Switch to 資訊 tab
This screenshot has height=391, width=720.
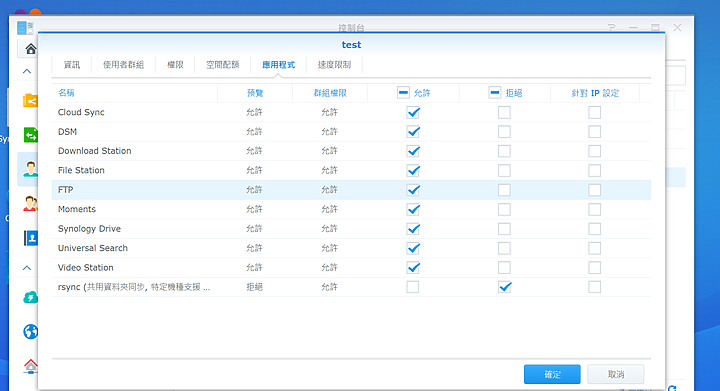pyautogui.click(x=72, y=65)
